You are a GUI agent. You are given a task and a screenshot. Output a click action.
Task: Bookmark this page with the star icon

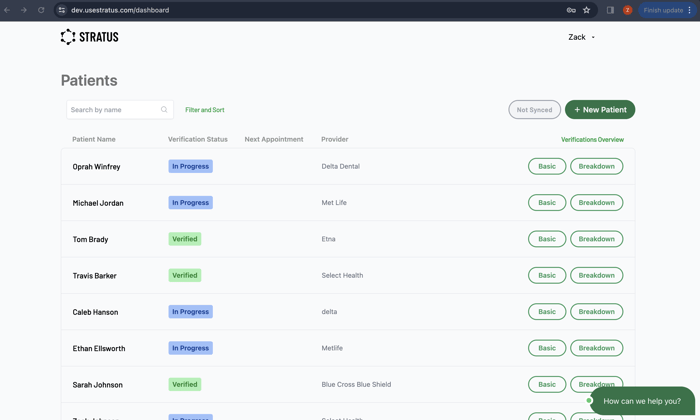coord(587,10)
